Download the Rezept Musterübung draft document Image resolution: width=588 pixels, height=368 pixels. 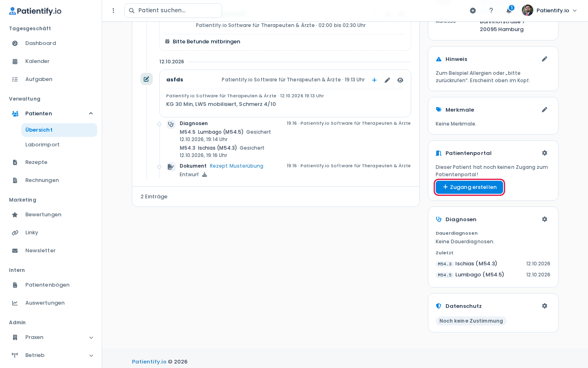(205, 175)
